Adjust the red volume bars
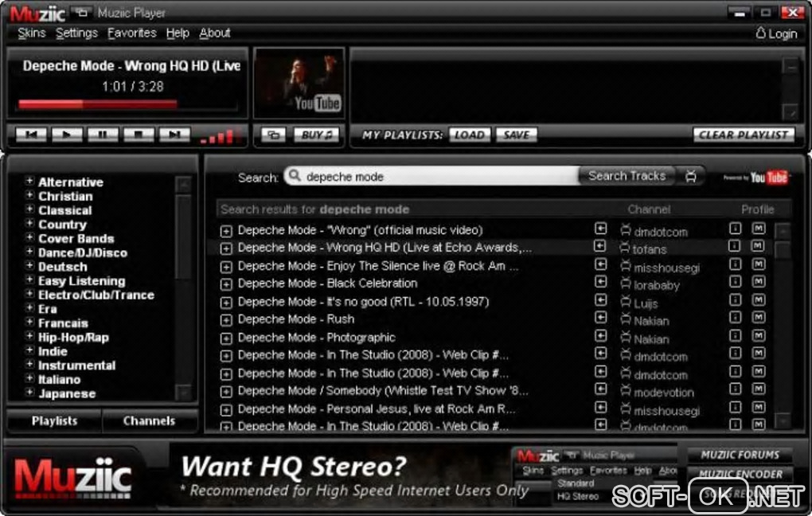This screenshot has height=516, width=812. click(221, 136)
